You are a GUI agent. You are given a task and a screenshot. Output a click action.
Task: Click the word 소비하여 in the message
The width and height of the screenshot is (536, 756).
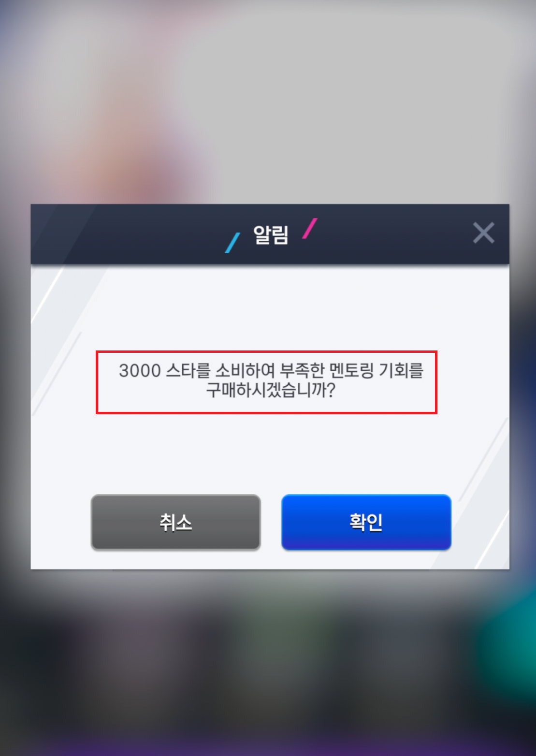[245, 371]
